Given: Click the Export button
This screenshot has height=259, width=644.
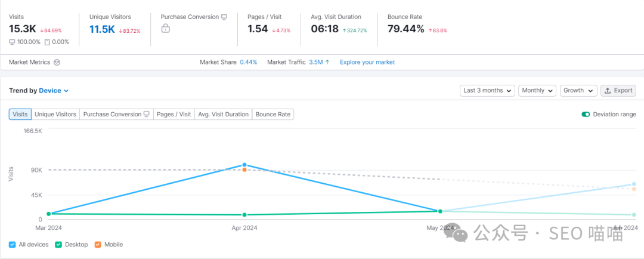Looking at the screenshot, I should pyautogui.click(x=618, y=91).
